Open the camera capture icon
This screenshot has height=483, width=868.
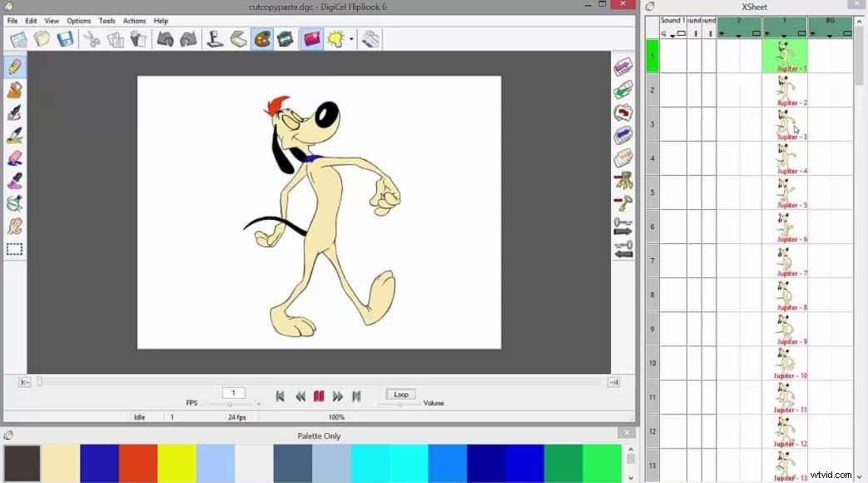point(286,38)
